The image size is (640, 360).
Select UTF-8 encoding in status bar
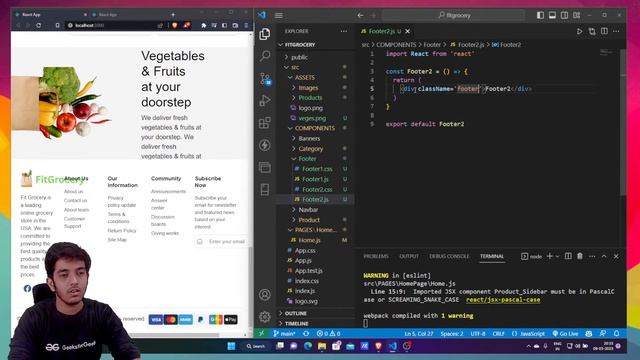pos(478,333)
